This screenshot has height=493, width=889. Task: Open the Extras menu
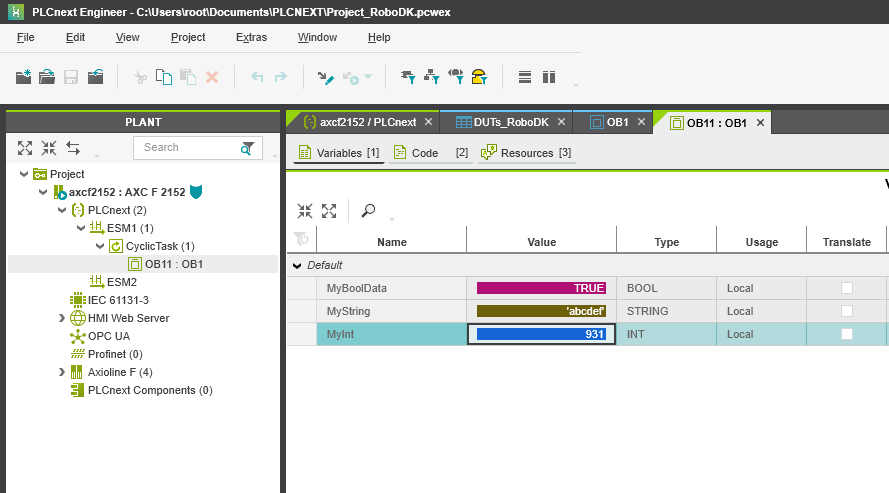point(251,37)
